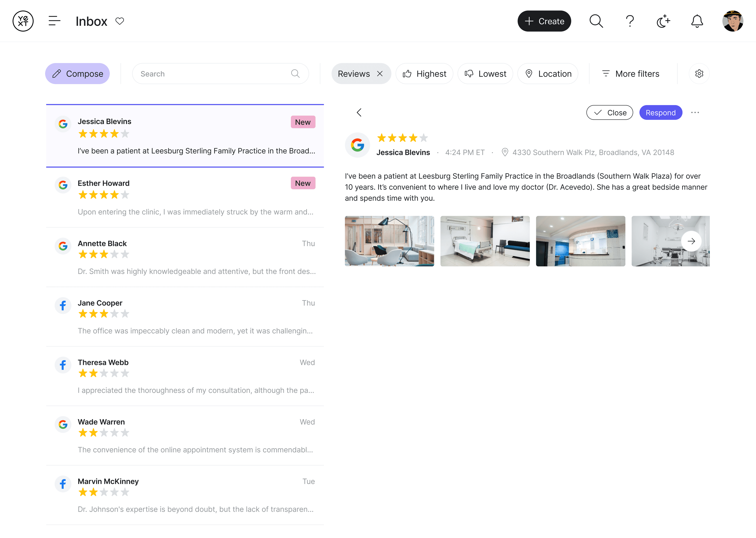Click the Compose button

click(x=78, y=74)
